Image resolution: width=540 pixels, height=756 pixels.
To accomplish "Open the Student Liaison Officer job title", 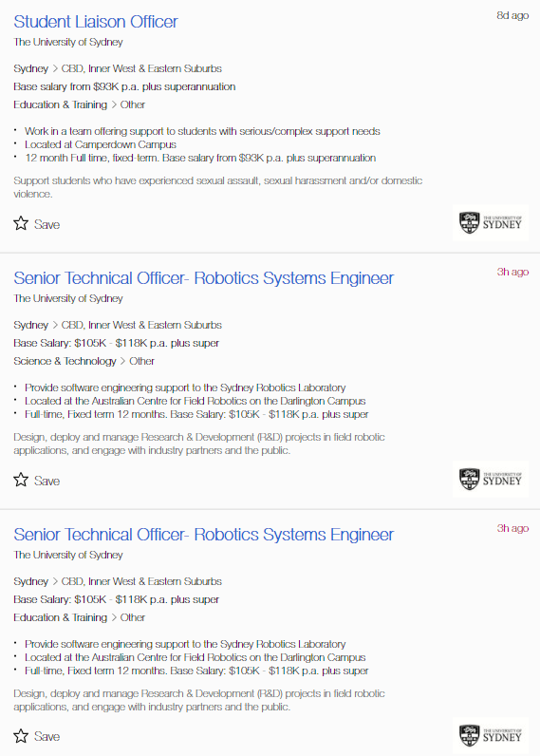I will (x=96, y=22).
